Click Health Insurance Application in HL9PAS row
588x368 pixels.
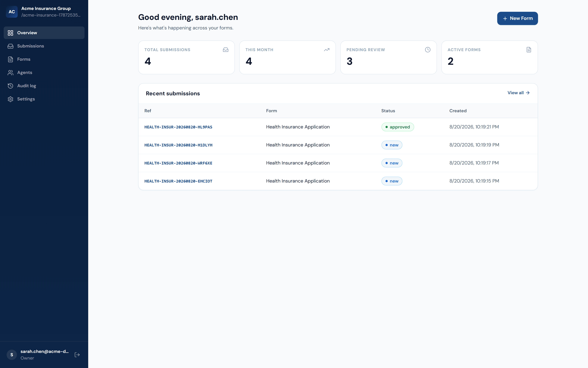[x=298, y=127]
